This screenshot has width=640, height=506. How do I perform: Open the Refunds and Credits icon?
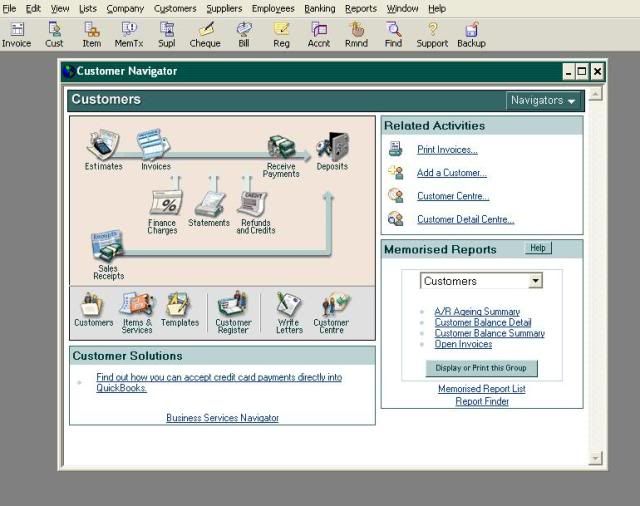(x=252, y=203)
